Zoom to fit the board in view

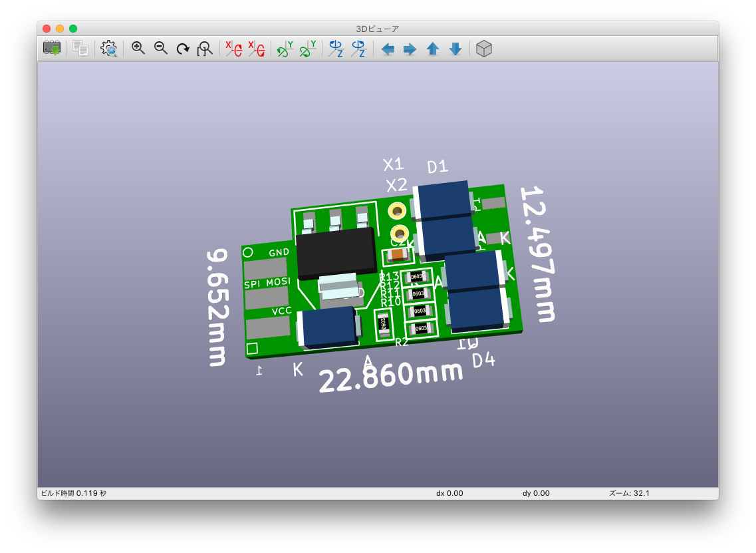point(205,49)
